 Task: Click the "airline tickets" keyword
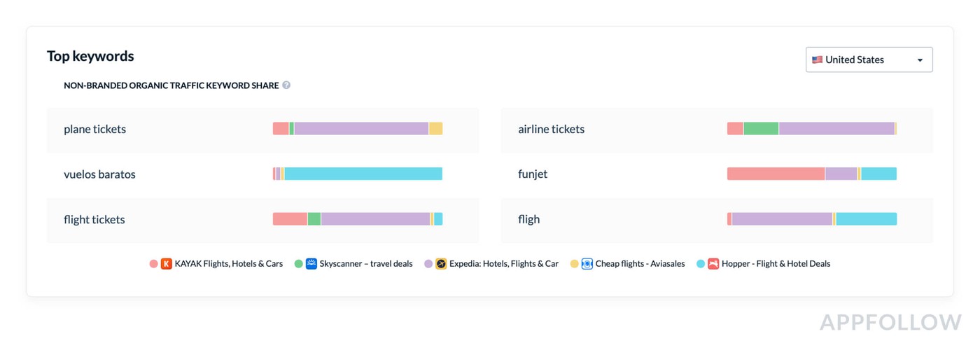(551, 130)
